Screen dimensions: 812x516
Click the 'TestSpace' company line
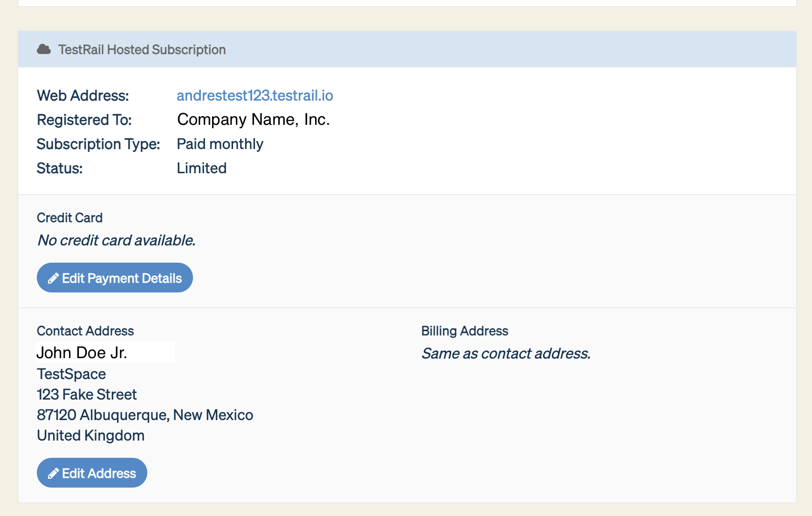pos(71,374)
